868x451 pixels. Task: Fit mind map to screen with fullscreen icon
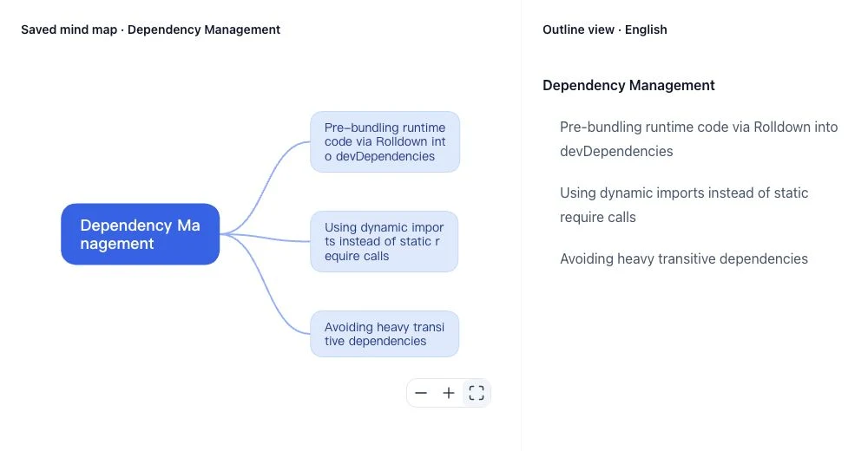(x=476, y=393)
